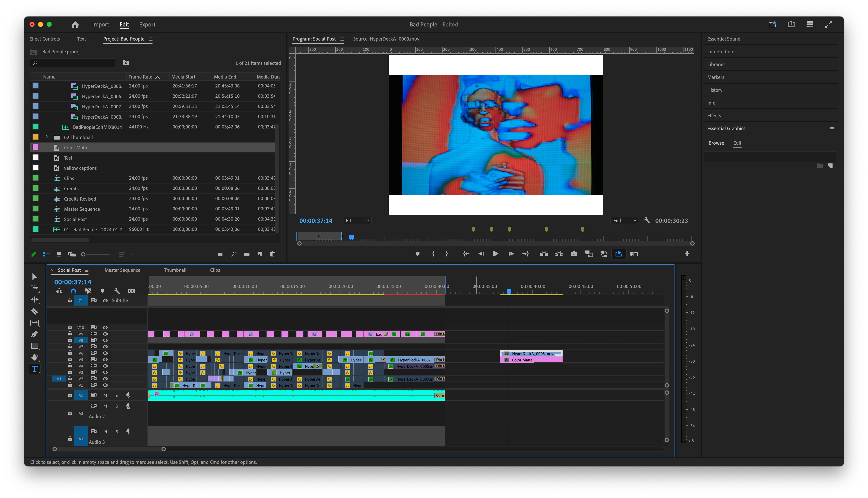
Task: Click the Project panel search field
Action: tap(73, 63)
